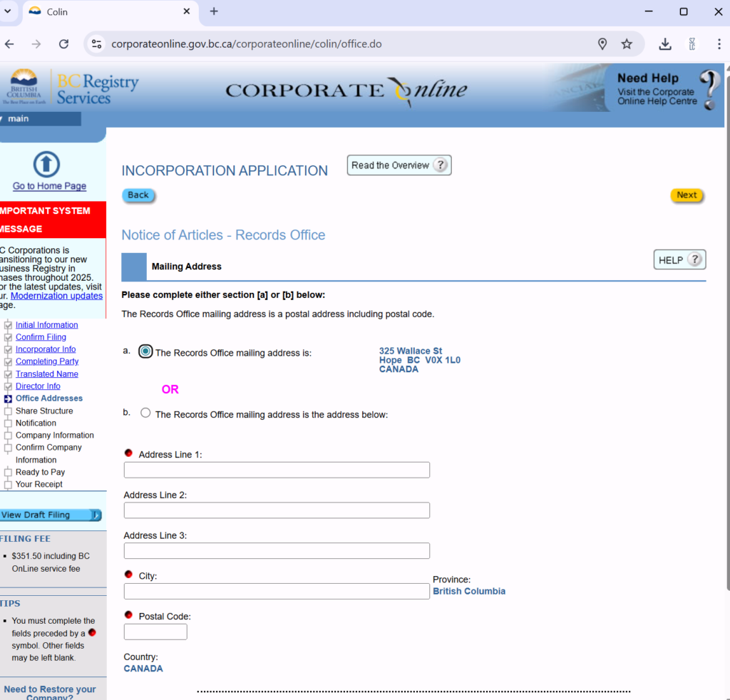Click the HELP button for Mailing Address
The image size is (730, 700).
(679, 260)
